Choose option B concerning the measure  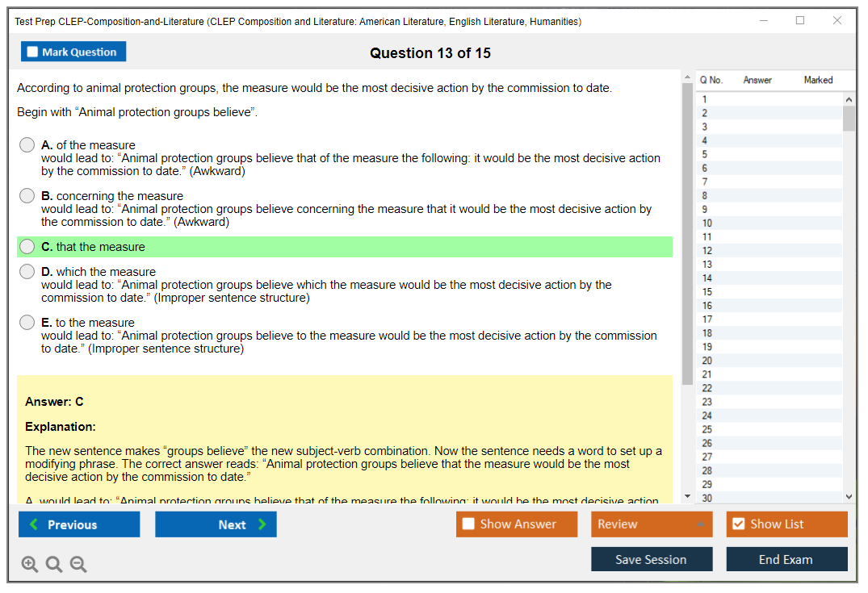[x=27, y=196]
